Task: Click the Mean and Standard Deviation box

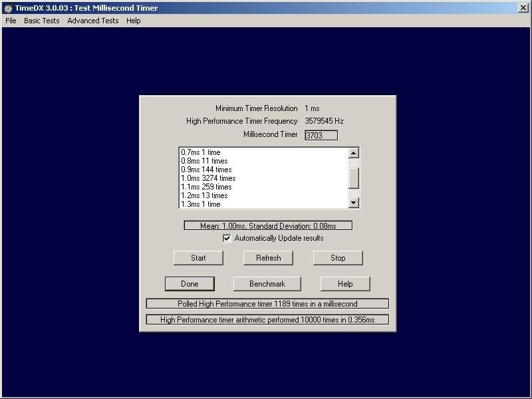Action: coord(268,225)
